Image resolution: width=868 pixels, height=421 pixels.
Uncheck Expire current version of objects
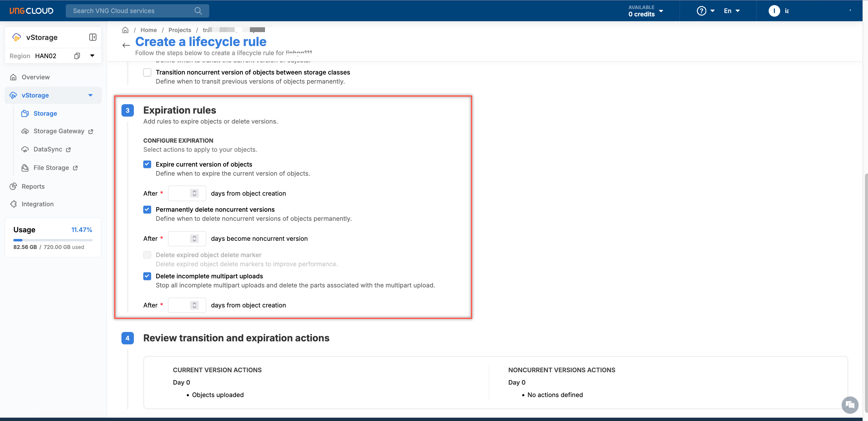pyautogui.click(x=147, y=164)
